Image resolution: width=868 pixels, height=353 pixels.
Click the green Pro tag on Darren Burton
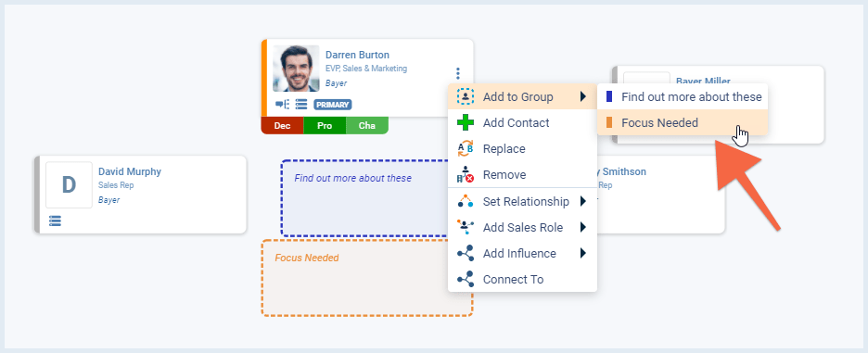[325, 126]
